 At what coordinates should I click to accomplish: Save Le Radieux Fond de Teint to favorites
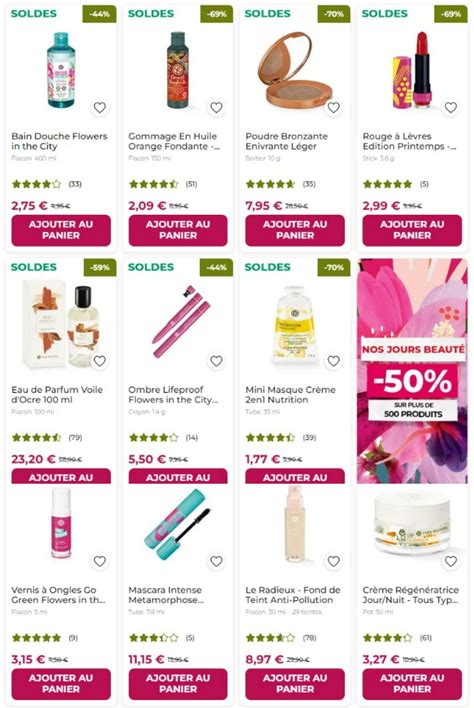click(x=333, y=561)
